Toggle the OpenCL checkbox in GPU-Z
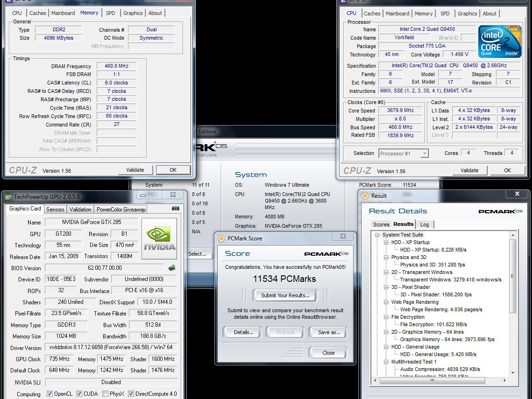The image size is (532, 399). (50, 393)
